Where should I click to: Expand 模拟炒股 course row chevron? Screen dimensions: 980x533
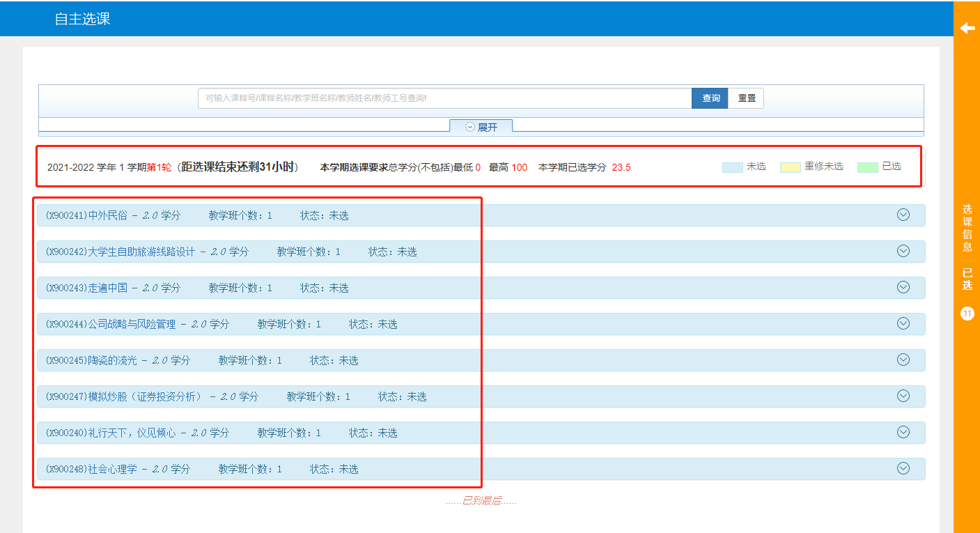(x=903, y=396)
